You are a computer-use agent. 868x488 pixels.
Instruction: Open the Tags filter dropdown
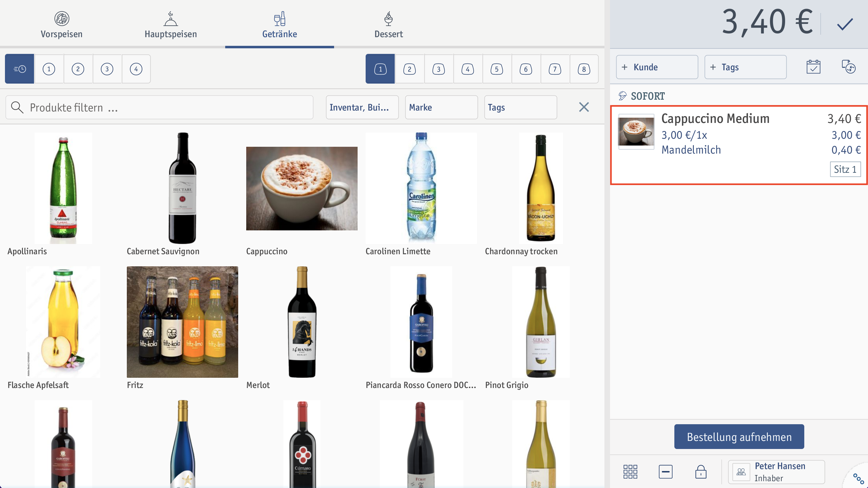(x=521, y=107)
